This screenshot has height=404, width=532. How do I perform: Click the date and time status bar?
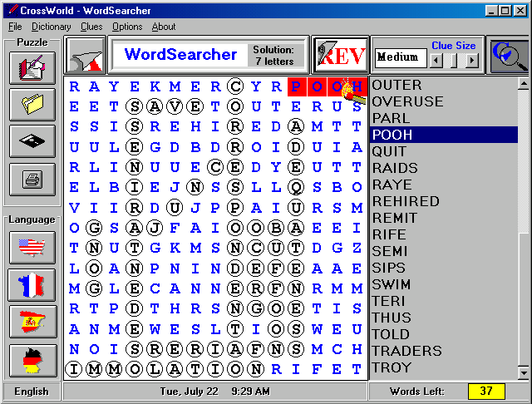pyautogui.click(x=215, y=392)
